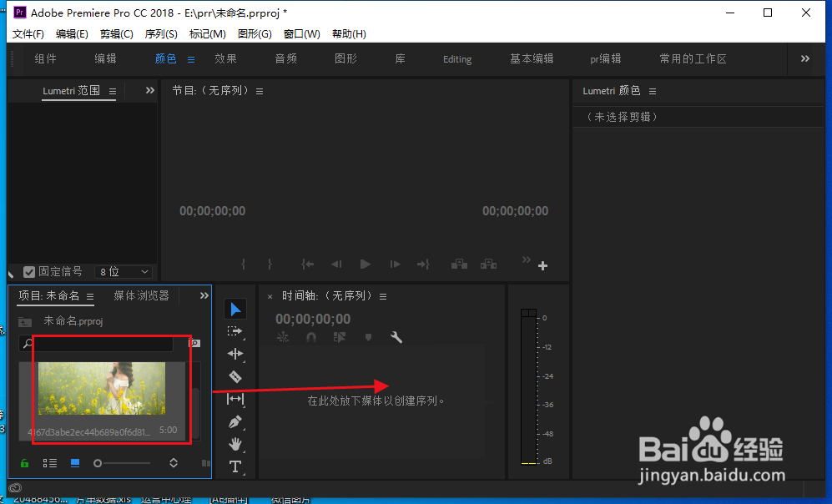Select the Type tool
This screenshot has height=504, width=832.
tap(235, 466)
